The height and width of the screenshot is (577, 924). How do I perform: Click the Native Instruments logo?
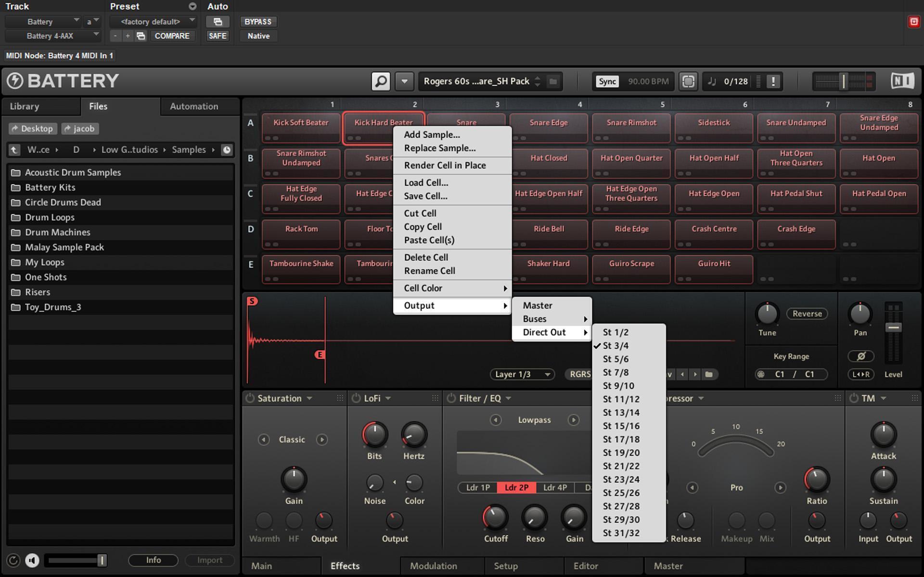click(x=902, y=80)
